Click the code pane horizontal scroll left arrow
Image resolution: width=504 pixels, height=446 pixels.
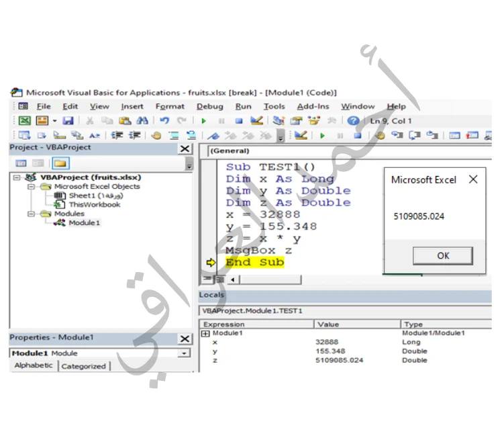233,279
